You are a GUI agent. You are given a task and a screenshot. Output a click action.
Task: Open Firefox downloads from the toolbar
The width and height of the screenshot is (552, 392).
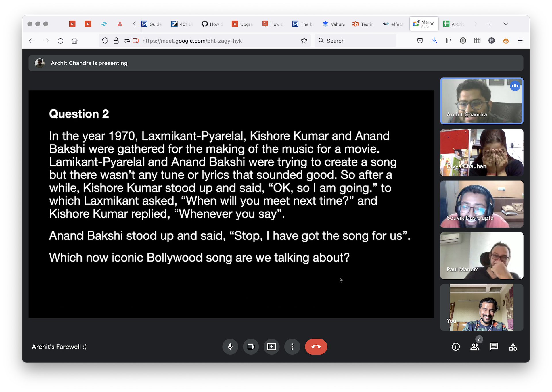click(x=434, y=41)
